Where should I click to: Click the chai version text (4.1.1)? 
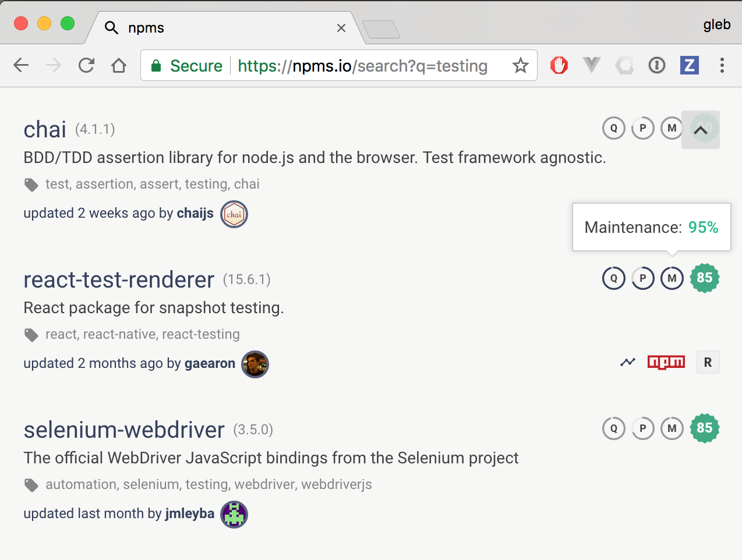[95, 129]
